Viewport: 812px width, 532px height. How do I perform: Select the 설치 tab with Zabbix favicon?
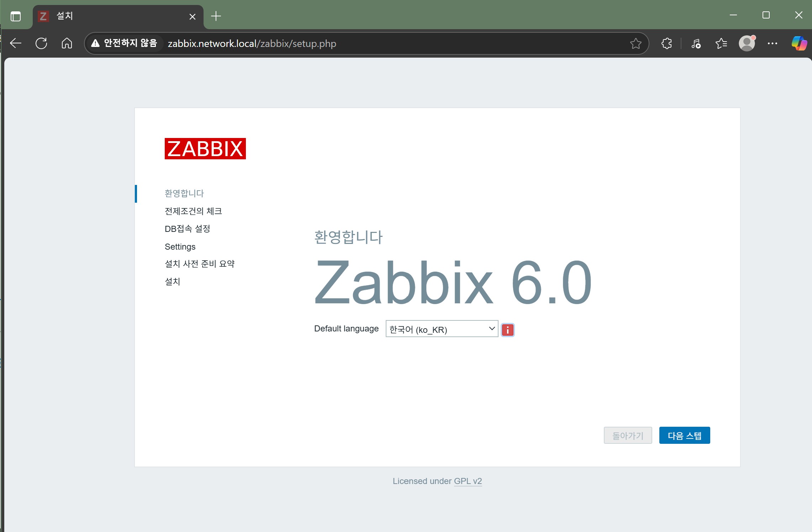[118, 16]
